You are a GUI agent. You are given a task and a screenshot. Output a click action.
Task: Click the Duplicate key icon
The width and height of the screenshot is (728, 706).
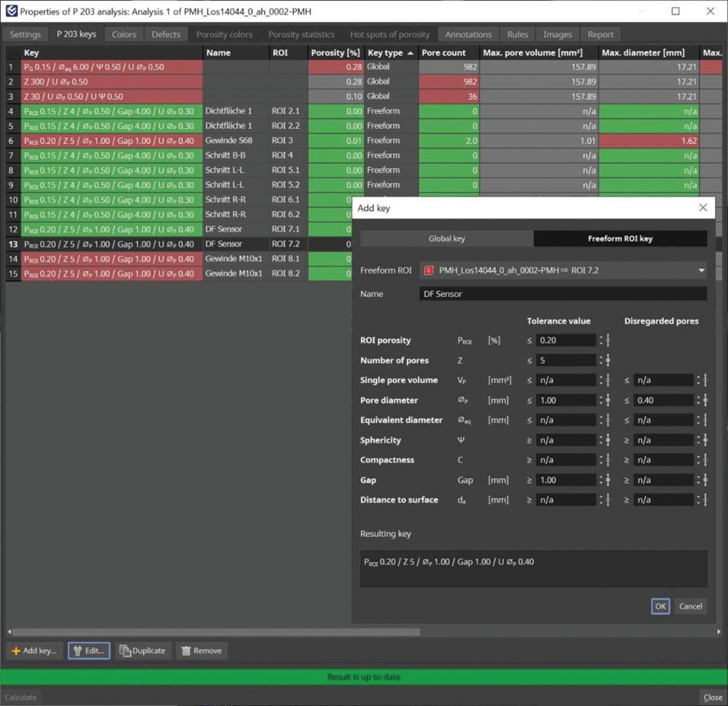tap(125, 651)
